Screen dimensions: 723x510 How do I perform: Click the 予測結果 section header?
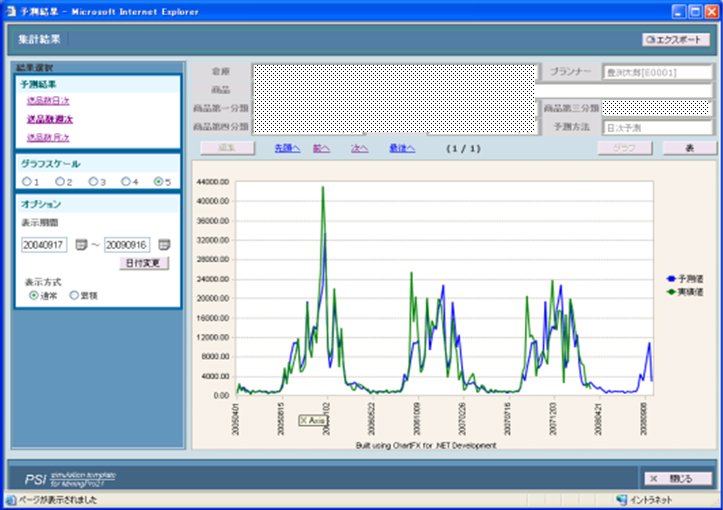tap(38, 84)
